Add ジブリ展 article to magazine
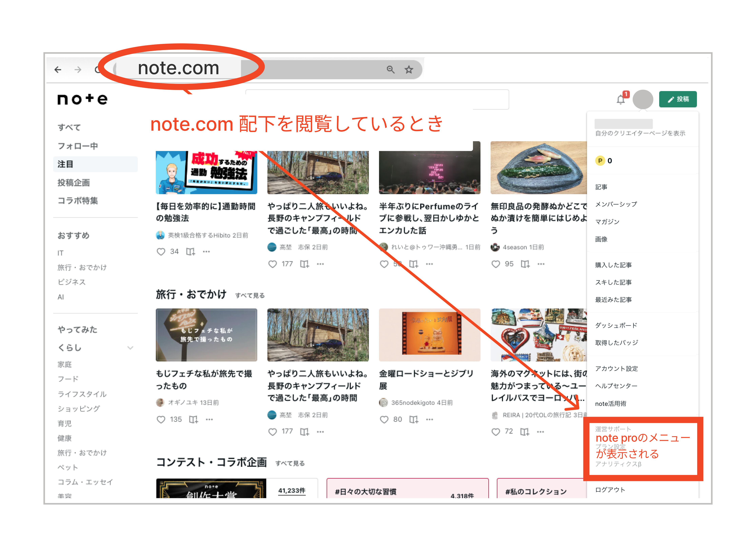The width and height of the screenshot is (756, 548). tap(413, 419)
